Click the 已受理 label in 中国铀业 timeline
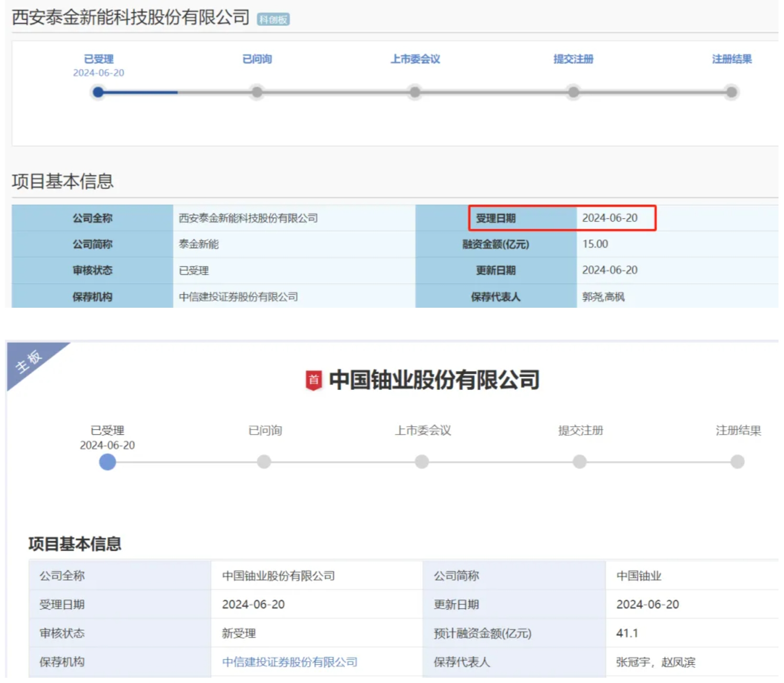Viewport: 784px width, 683px height. tap(107, 431)
